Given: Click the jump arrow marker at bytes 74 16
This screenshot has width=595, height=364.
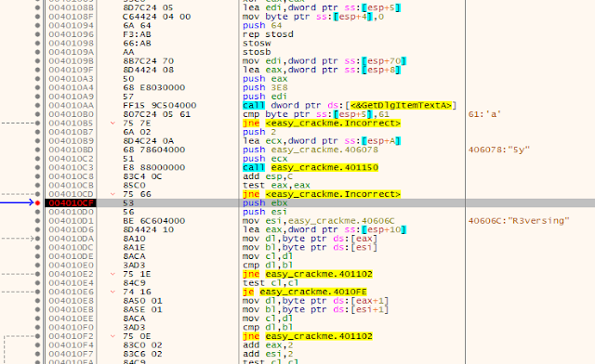Looking at the screenshot, I should coord(112,292).
